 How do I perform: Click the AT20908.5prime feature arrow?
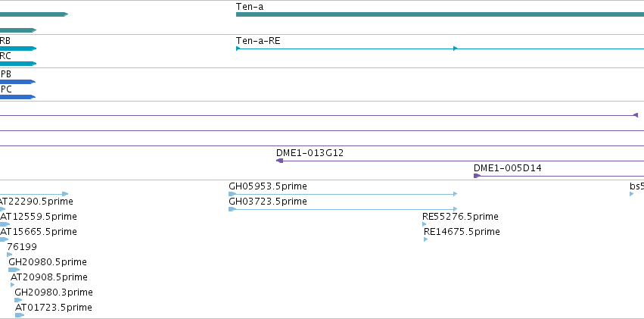click(x=13, y=285)
